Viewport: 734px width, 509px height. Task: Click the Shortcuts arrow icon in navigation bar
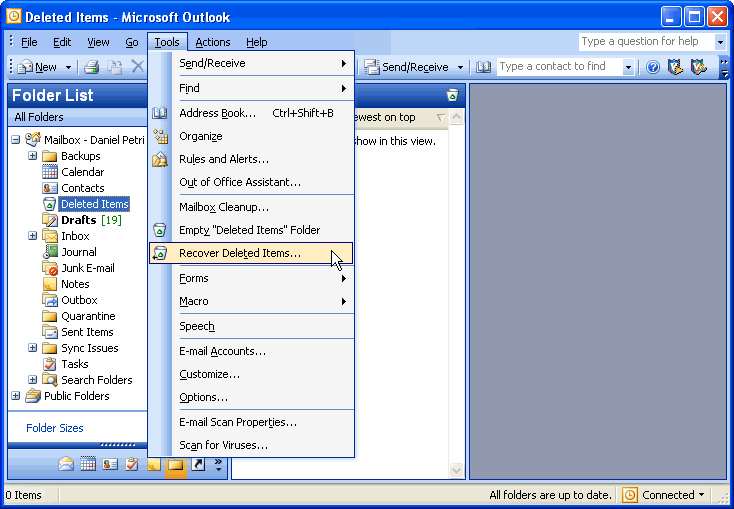pos(198,464)
